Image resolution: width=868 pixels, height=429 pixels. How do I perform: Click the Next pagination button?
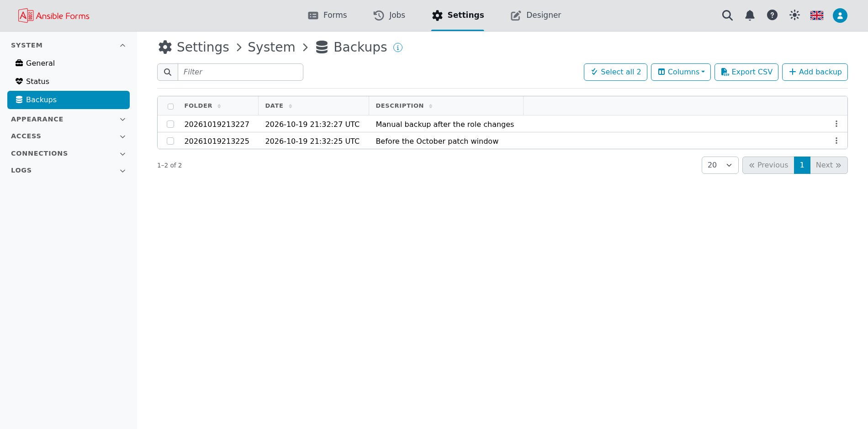829,165
